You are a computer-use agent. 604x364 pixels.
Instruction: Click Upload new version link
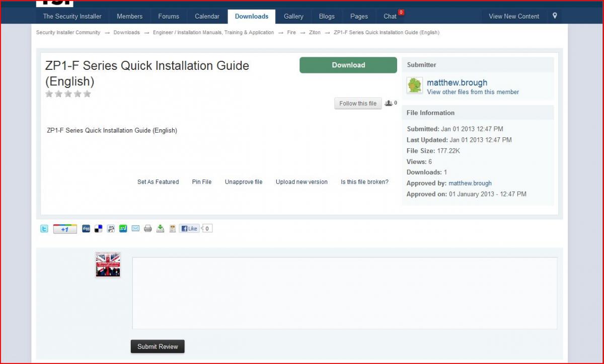pyautogui.click(x=301, y=182)
